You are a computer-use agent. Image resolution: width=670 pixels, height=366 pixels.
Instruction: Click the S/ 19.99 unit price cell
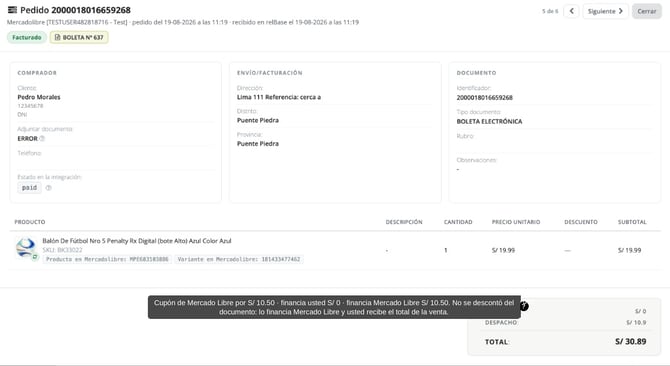[x=503, y=250]
